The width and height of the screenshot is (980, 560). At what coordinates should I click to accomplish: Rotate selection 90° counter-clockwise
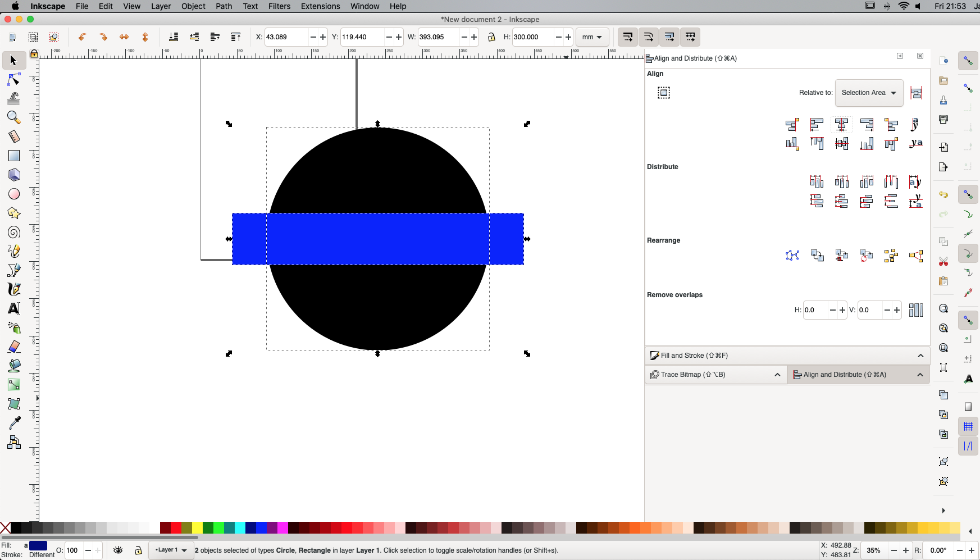click(x=82, y=37)
